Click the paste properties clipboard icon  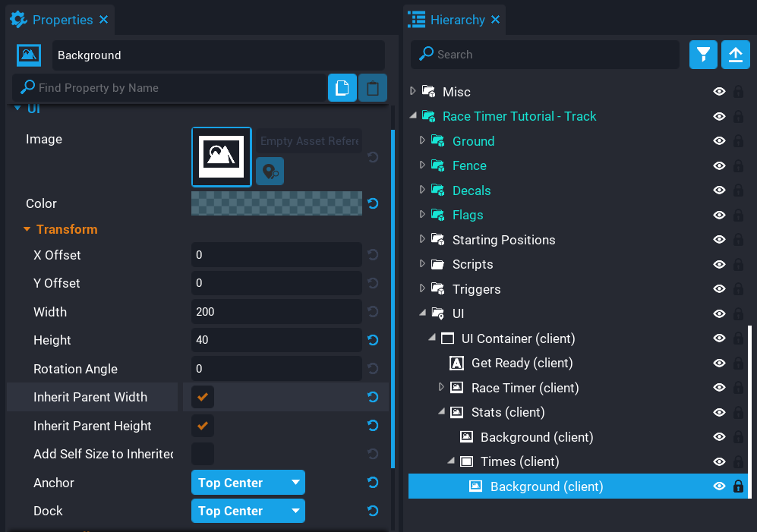(x=372, y=87)
